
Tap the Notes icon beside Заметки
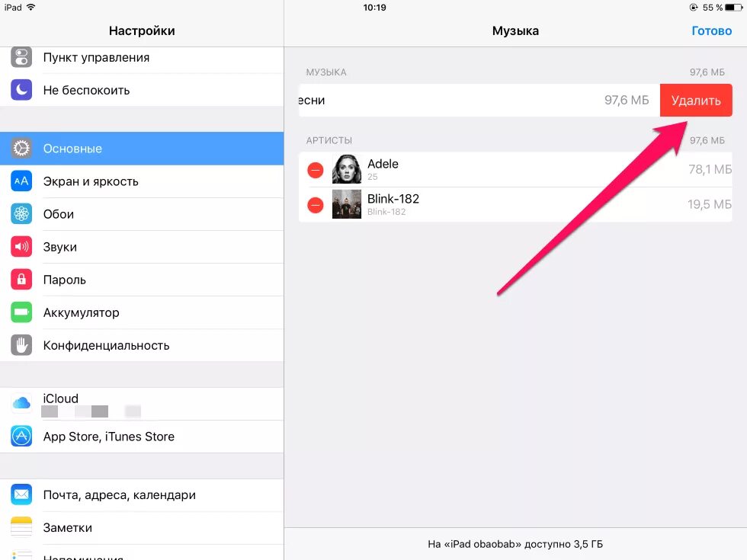(21, 527)
